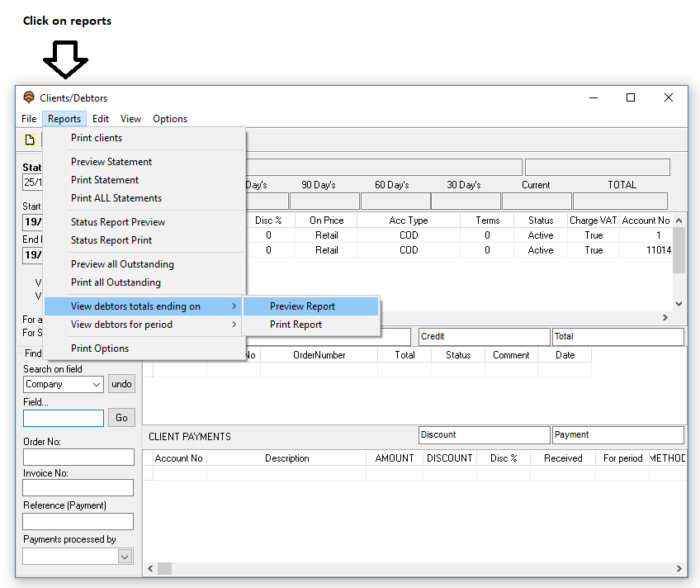Maximize the Clients/Debtors window

coord(631,97)
